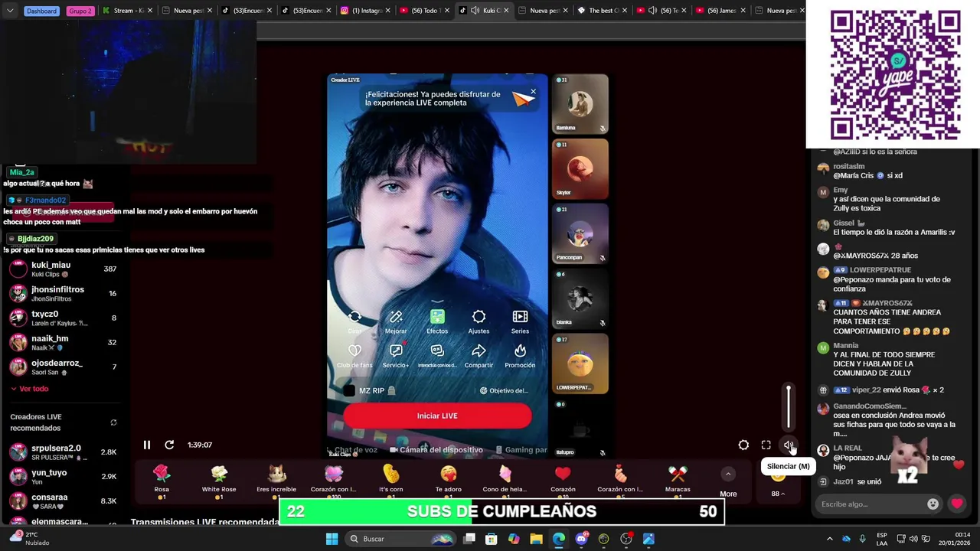Open the Dashboard tab group
Viewport: 980px width, 551px height.
click(41, 11)
